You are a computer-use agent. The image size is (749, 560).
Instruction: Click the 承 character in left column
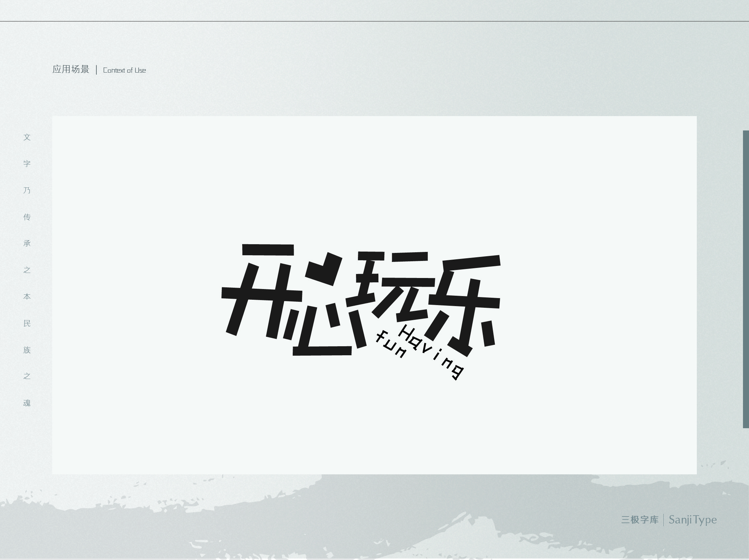[27, 244]
